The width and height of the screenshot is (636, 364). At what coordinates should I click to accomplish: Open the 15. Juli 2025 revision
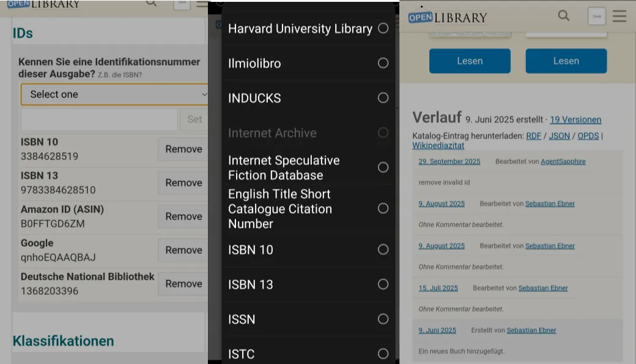coord(438,288)
